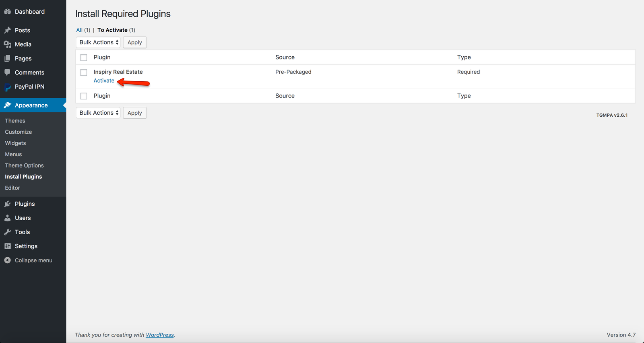Click the top Apply button

(135, 42)
